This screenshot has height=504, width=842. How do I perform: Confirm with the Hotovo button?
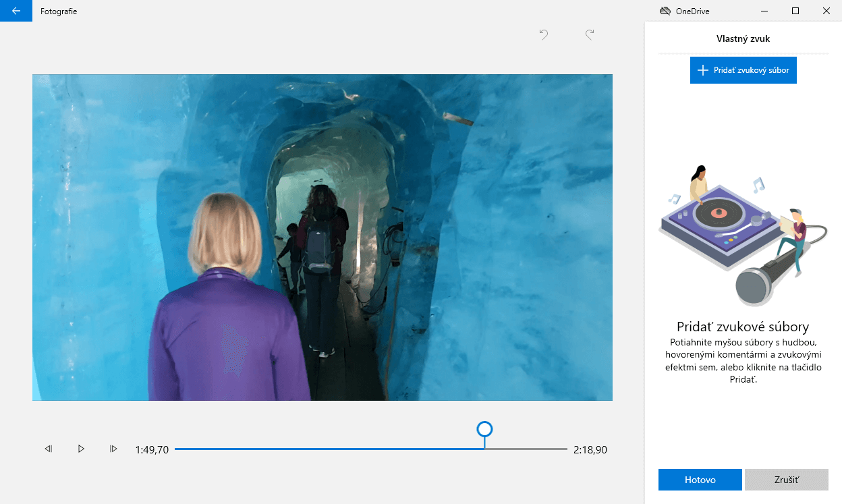[700, 480]
